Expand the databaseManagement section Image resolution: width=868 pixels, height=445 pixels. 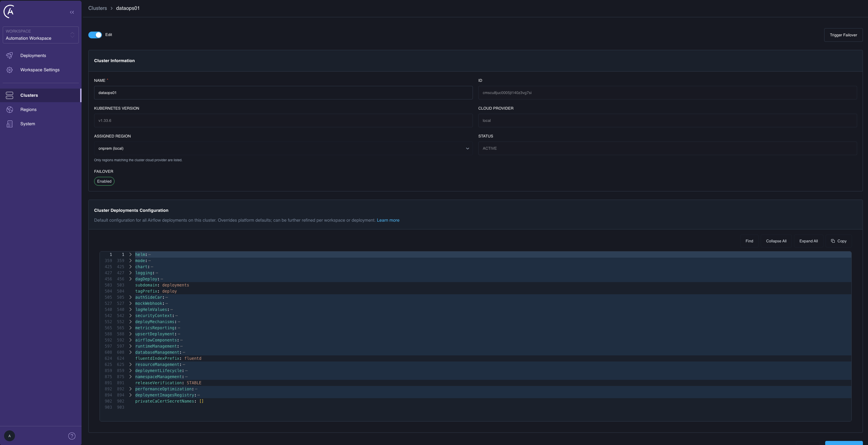[x=130, y=352]
